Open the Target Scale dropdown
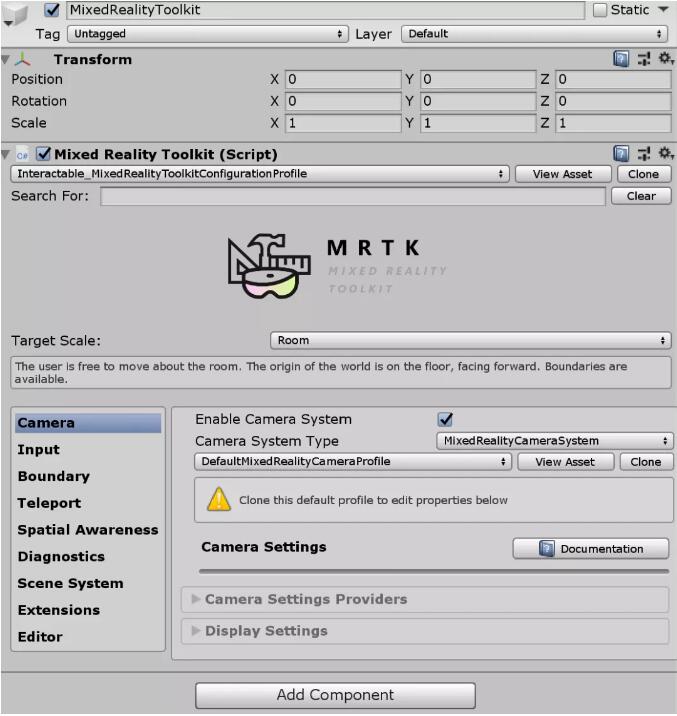The image size is (677, 716). click(x=471, y=341)
